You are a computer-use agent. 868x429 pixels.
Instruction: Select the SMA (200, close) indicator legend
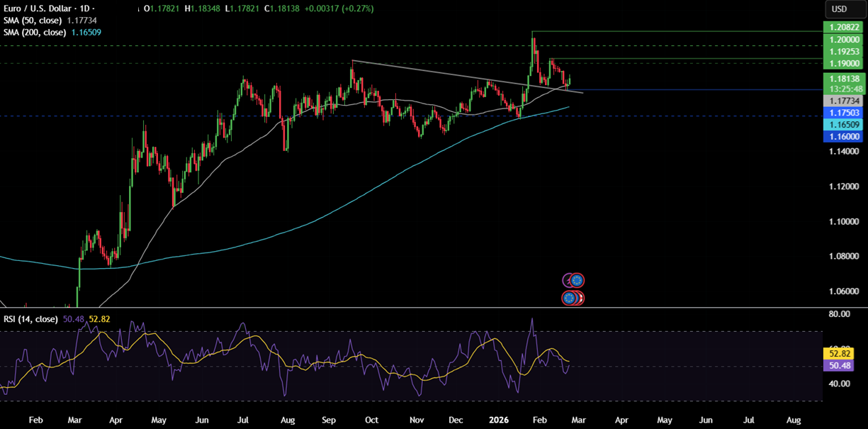pyautogui.click(x=37, y=32)
